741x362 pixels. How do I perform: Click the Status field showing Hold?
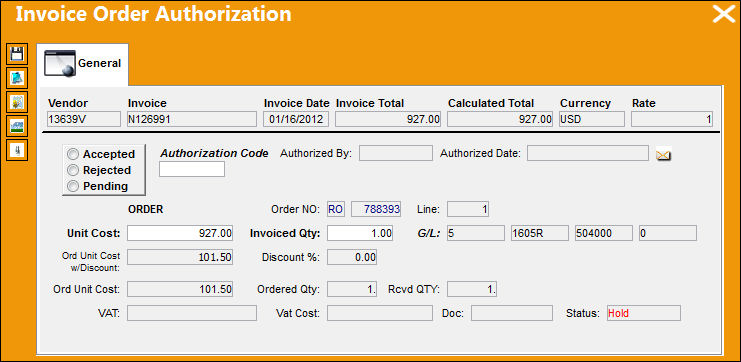[644, 313]
